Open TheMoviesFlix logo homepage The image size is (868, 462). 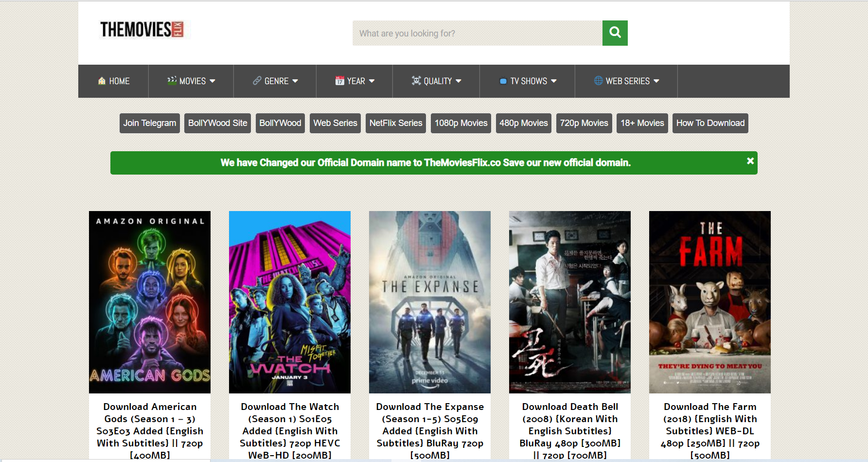(142, 29)
